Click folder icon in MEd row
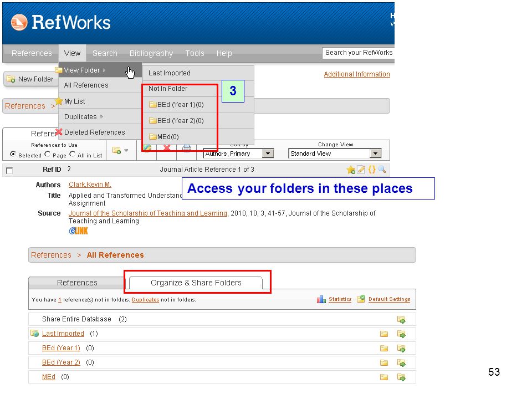The height and width of the screenshot is (399, 532). 384,377
